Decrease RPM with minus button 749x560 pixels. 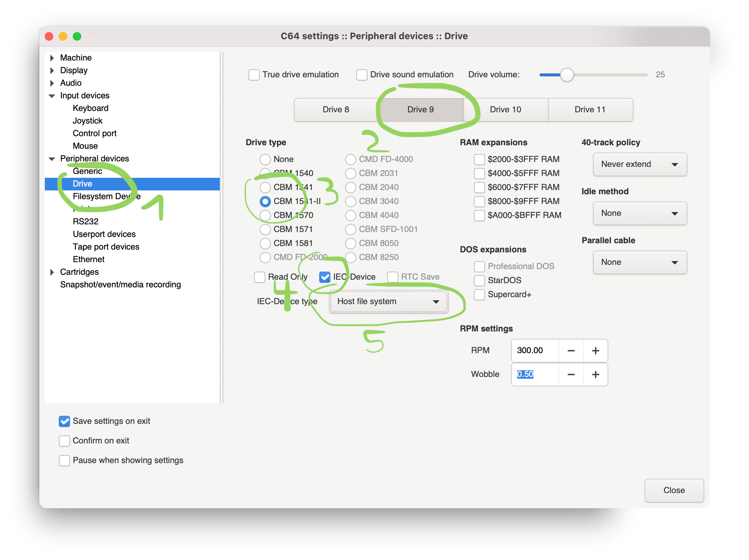point(571,351)
